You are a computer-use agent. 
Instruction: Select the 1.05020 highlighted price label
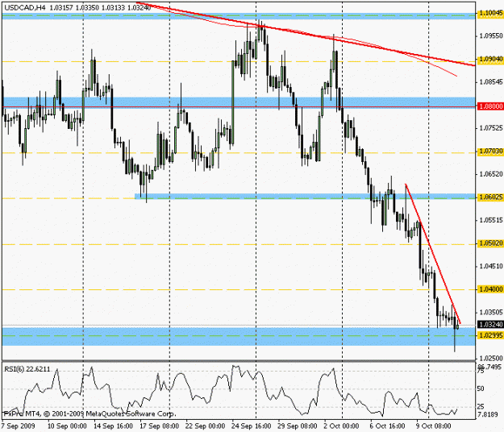pyautogui.click(x=490, y=243)
